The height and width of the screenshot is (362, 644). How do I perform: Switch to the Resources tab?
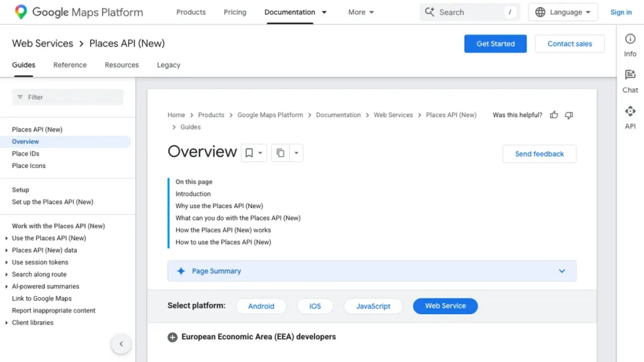click(121, 65)
